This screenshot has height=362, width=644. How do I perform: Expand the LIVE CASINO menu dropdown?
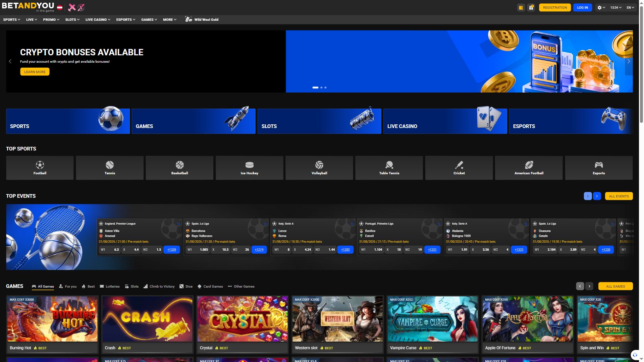(x=98, y=19)
